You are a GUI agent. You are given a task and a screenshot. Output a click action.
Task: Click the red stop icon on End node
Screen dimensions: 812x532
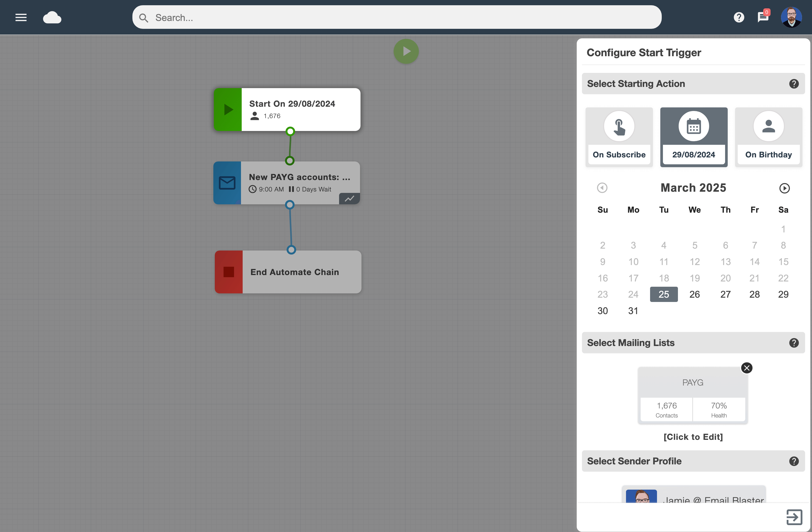pos(229,272)
